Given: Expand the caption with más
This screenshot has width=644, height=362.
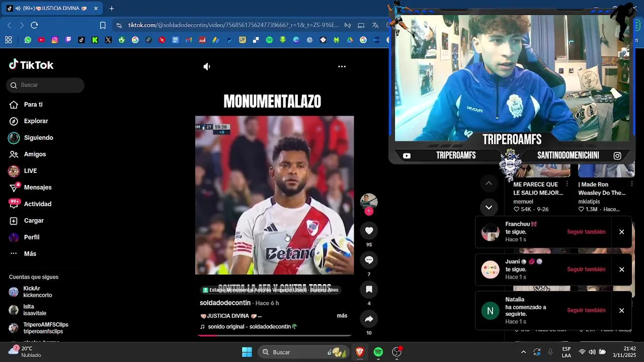Looking at the screenshot, I should pos(342,316).
